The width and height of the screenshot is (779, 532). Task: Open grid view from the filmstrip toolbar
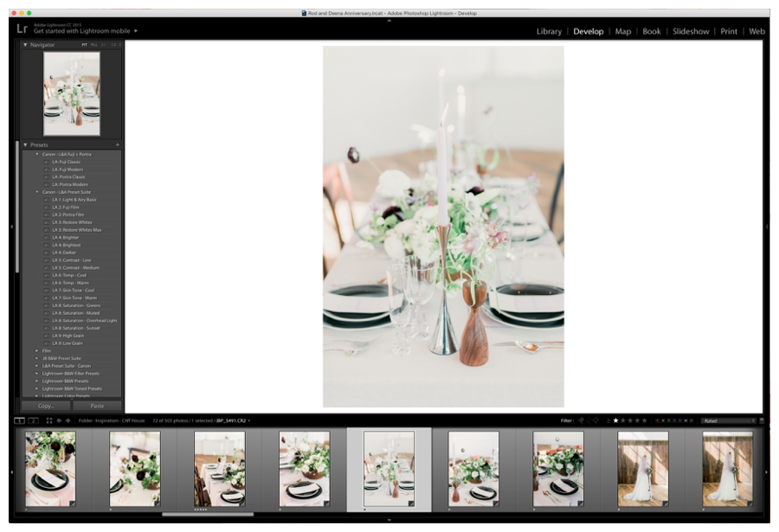coord(49,420)
